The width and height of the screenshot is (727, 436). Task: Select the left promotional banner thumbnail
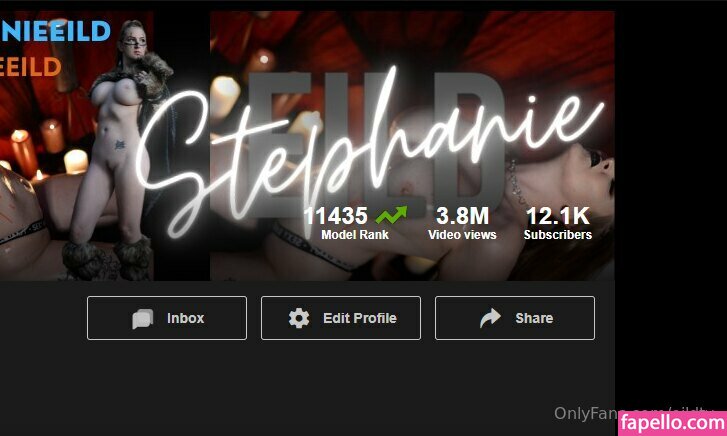[x=77, y=146]
